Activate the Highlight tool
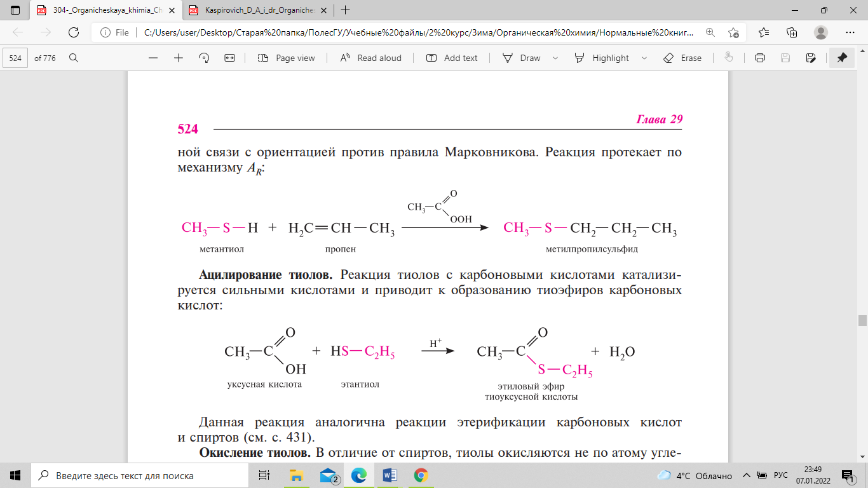 (602, 58)
